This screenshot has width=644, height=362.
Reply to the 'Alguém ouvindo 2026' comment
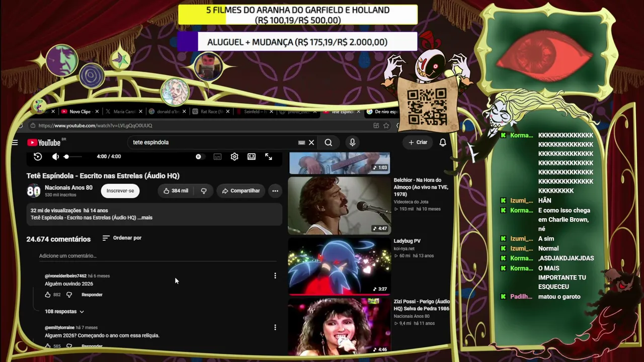click(92, 295)
